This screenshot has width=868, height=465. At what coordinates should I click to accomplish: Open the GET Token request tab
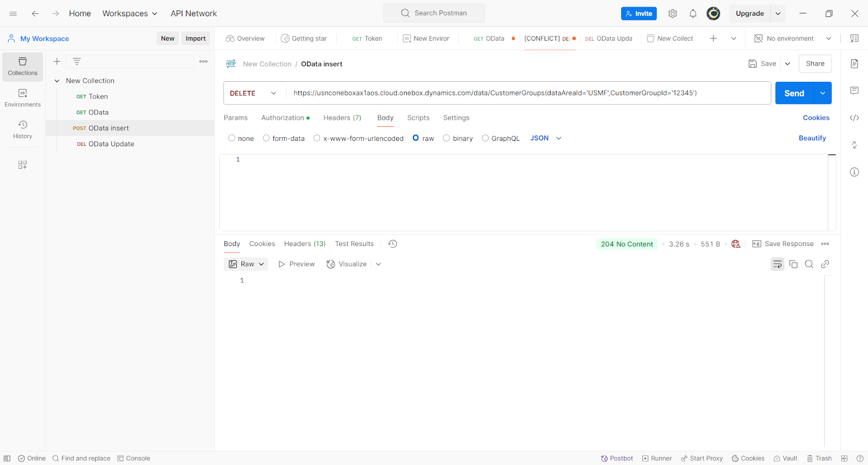(x=367, y=38)
